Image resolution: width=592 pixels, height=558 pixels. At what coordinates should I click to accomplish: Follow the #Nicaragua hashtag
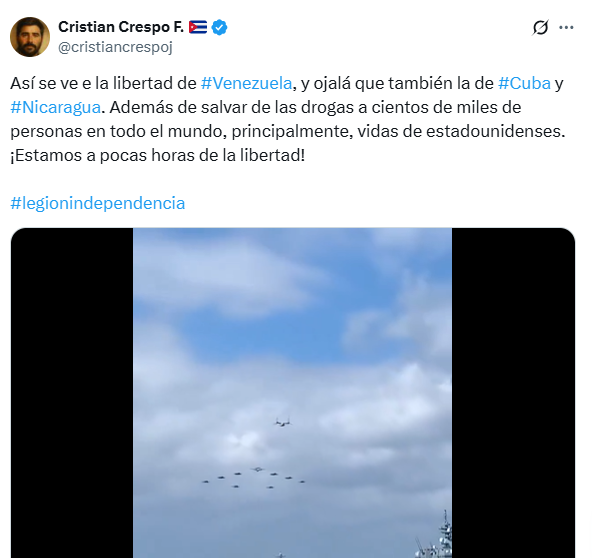pos(56,108)
